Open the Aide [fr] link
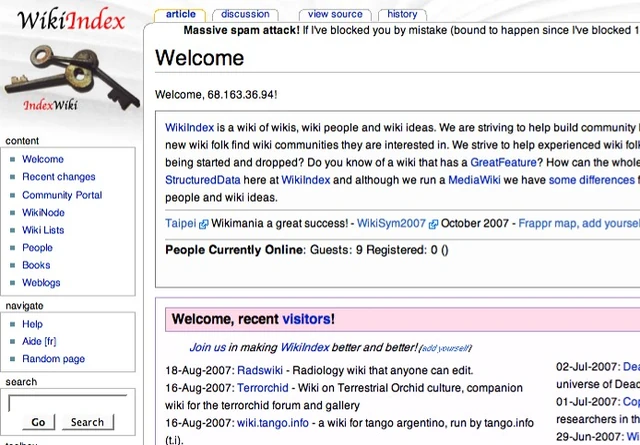Image resolution: width=640 pixels, height=445 pixels. (x=39, y=341)
